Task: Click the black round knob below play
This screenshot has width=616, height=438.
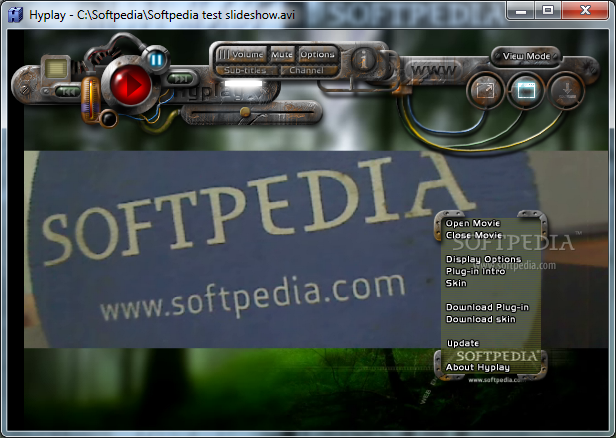Action: pyautogui.click(x=108, y=118)
